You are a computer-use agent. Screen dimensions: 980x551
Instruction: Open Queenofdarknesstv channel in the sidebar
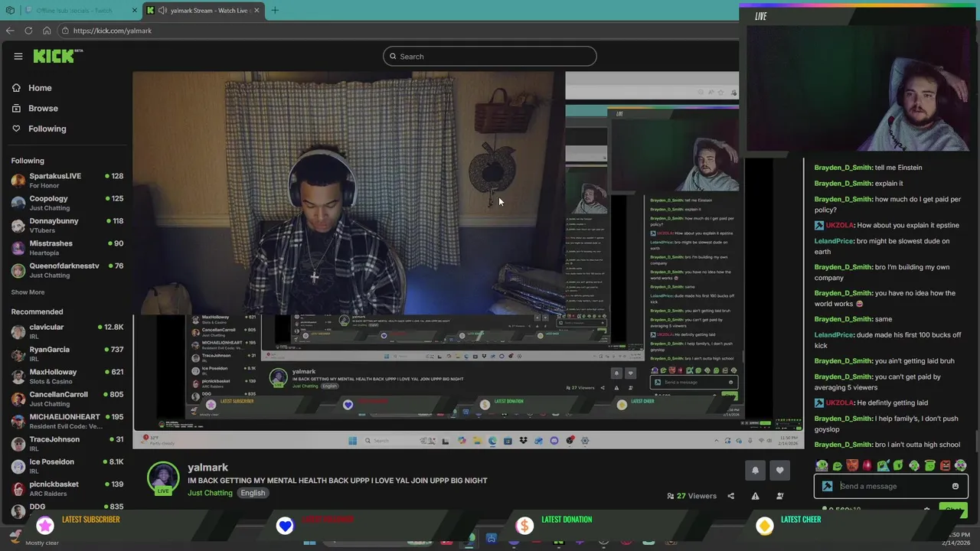click(67, 269)
